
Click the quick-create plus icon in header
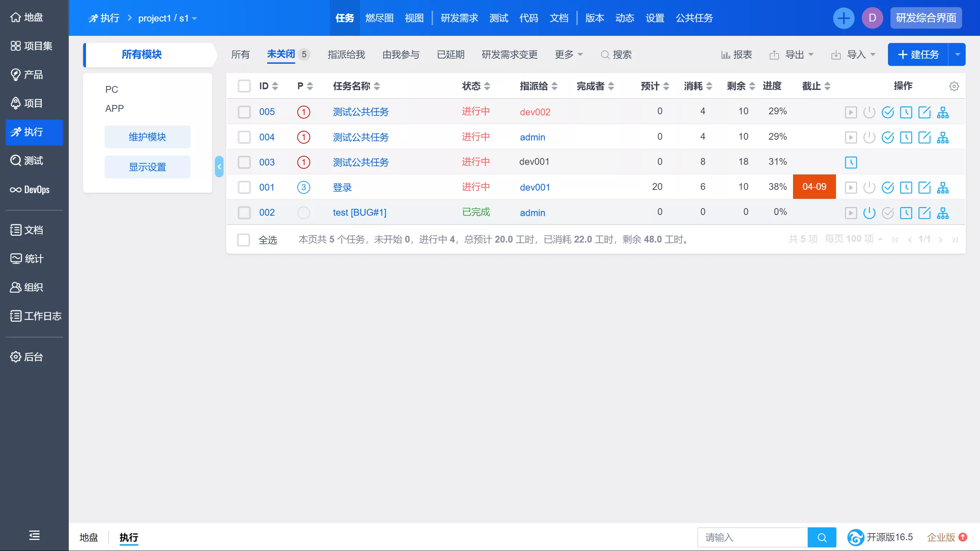844,18
